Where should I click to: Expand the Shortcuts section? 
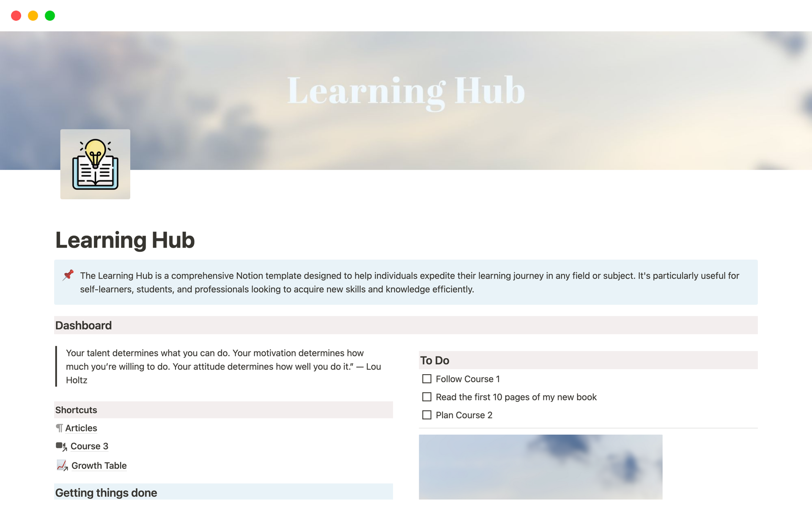(x=76, y=409)
